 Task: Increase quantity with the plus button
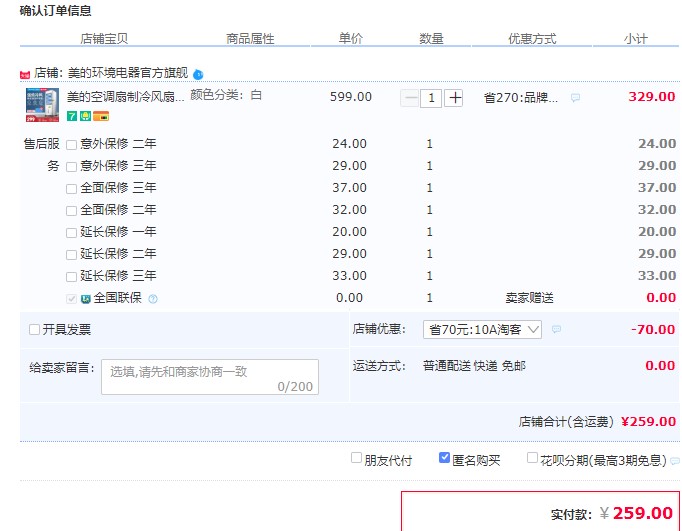tap(454, 98)
